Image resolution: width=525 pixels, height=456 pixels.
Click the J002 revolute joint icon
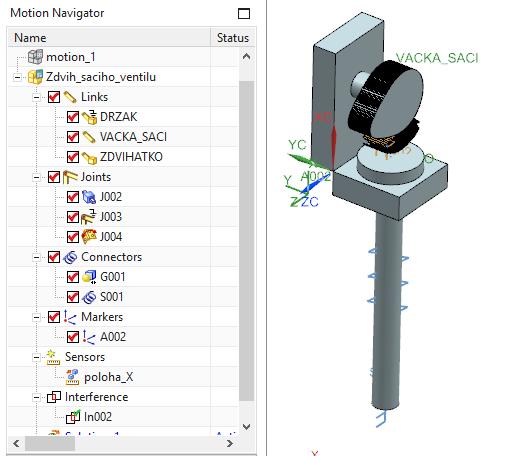tap(89, 197)
